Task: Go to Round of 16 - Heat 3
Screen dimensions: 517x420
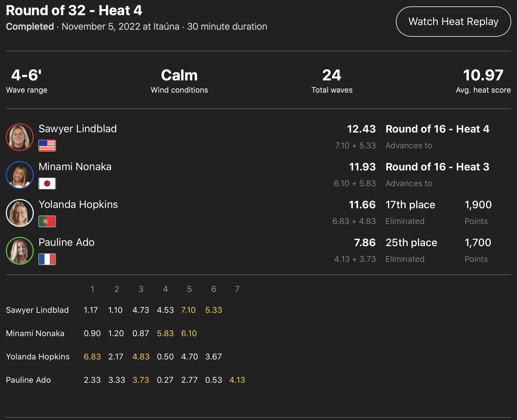Action: pyautogui.click(x=437, y=167)
